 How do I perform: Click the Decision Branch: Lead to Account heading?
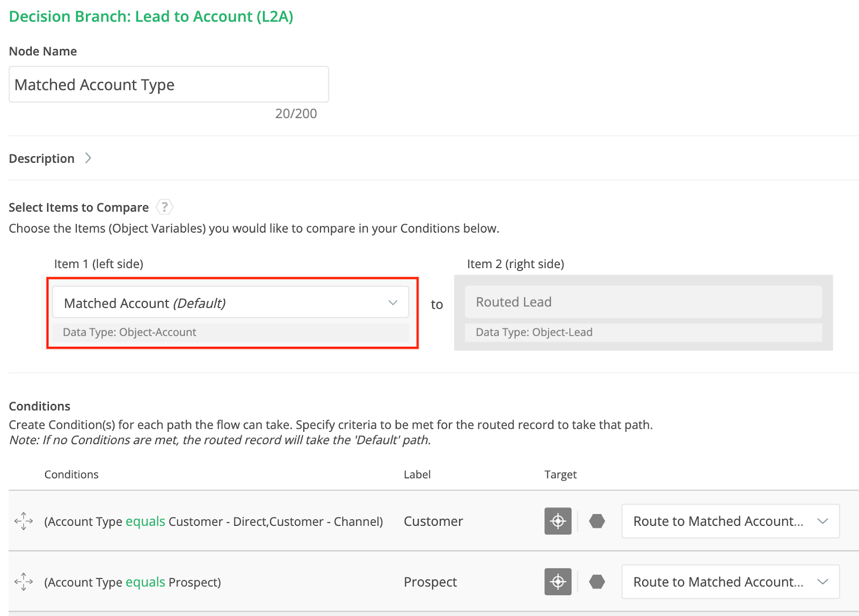(151, 17)
